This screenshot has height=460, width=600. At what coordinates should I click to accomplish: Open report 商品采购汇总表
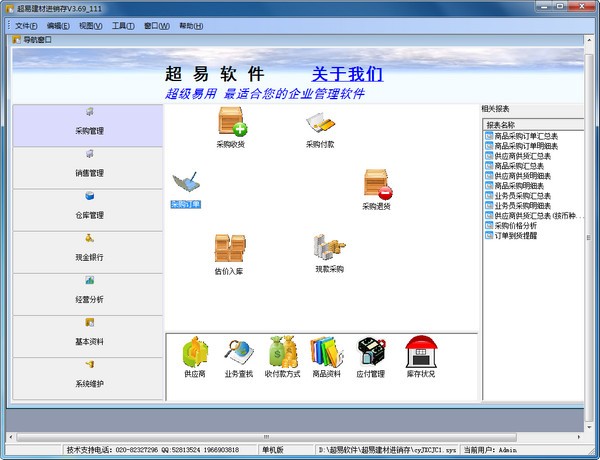515,166
